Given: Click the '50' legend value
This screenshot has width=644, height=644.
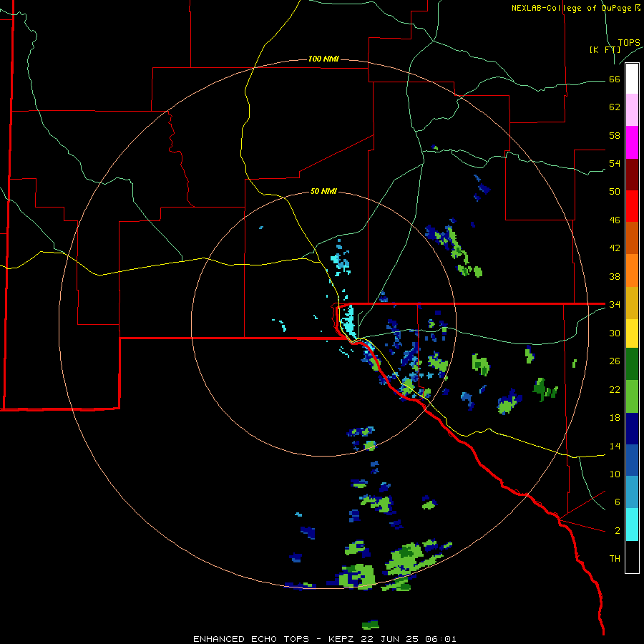Looking at the screenshot, I should 615,191.
